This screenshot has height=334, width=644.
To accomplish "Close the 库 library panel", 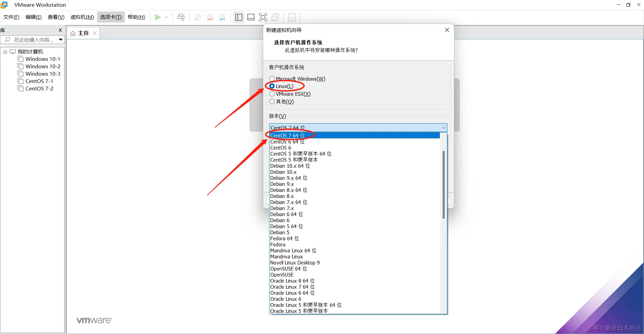I will (61, 30).
